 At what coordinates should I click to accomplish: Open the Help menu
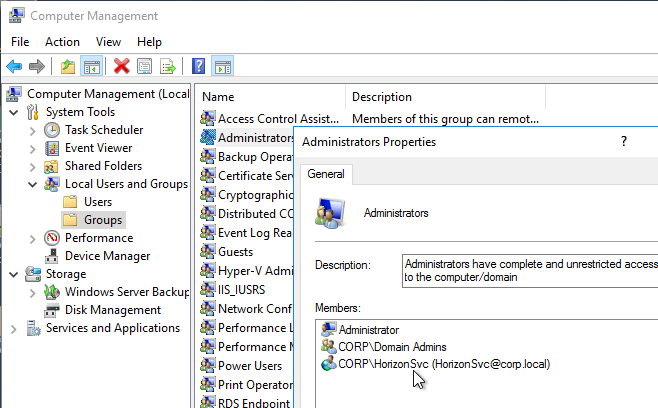pyautogui.click(x=149, y=42)
